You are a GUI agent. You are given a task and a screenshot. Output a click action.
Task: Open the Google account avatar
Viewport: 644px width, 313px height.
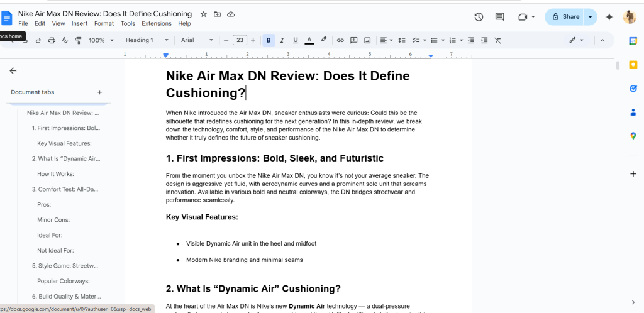[629, 17]
